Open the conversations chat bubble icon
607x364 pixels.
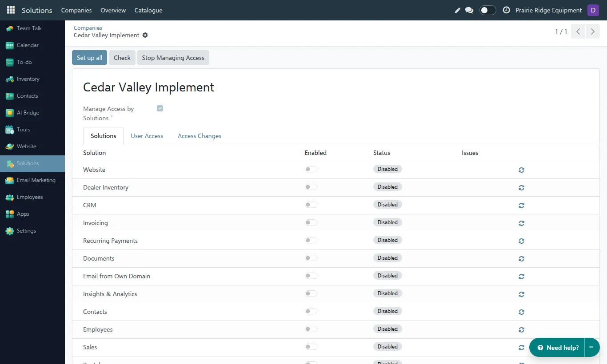469,10
